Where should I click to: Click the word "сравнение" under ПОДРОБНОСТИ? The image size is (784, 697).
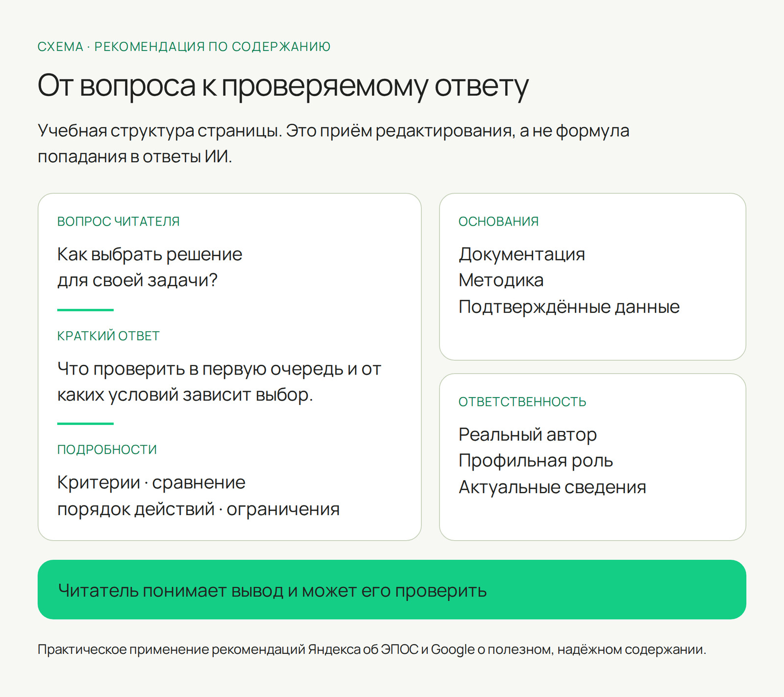(x=198, y=483)
